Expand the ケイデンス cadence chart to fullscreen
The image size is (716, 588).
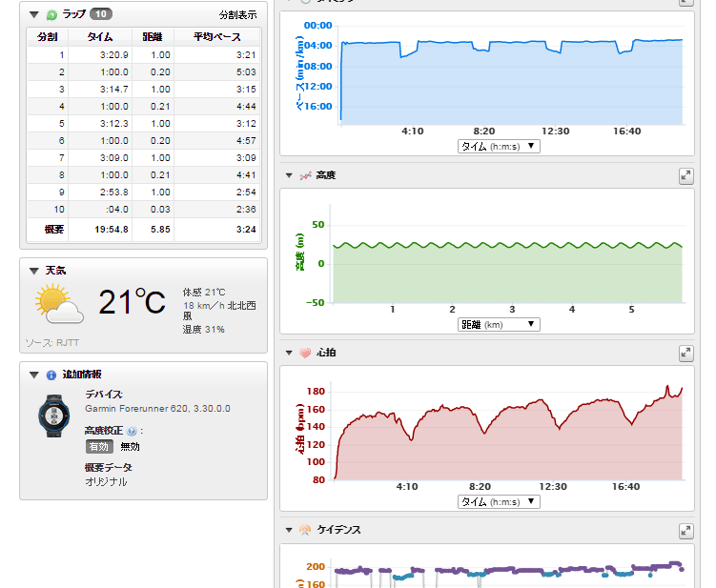685,530
